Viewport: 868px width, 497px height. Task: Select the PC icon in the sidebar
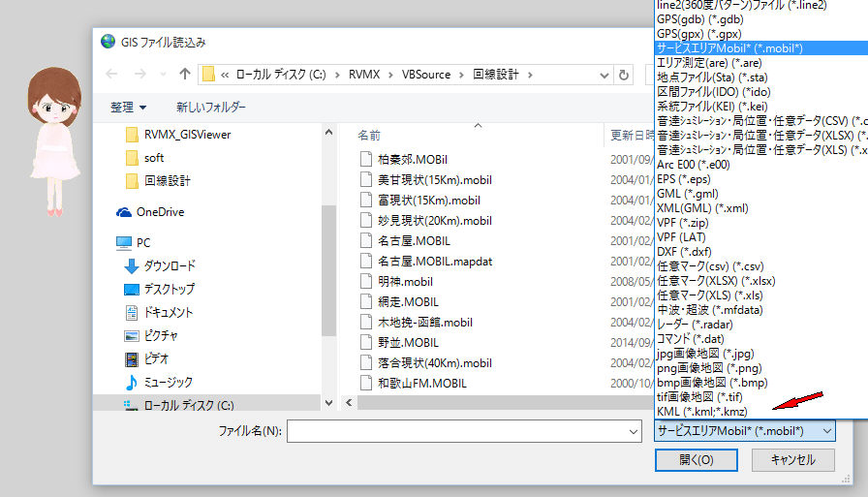point(142,242)
